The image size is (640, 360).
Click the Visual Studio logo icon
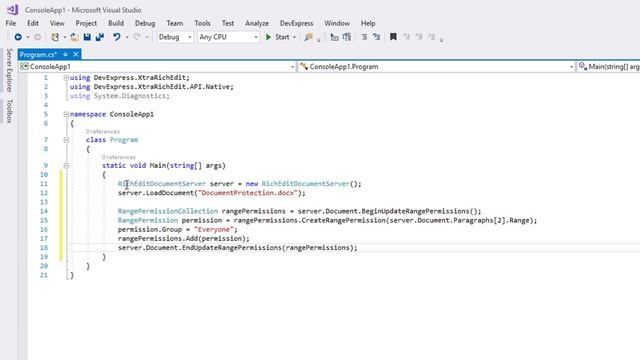point(12,9)
